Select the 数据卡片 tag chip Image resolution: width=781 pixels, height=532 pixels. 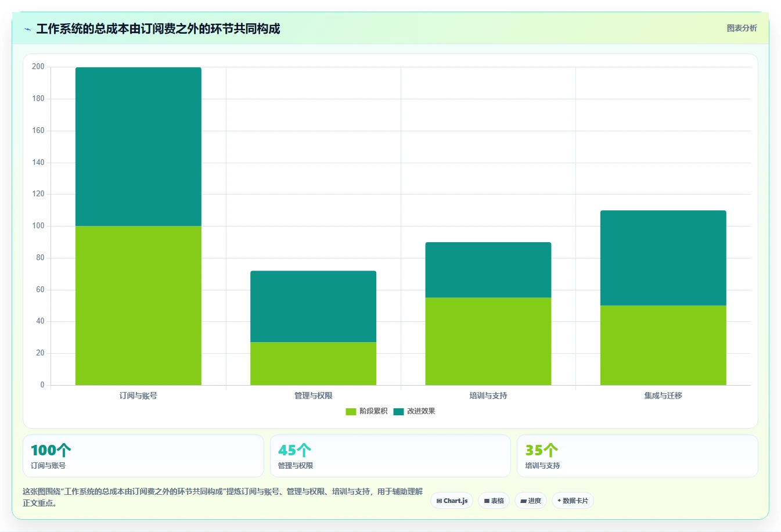573,501
